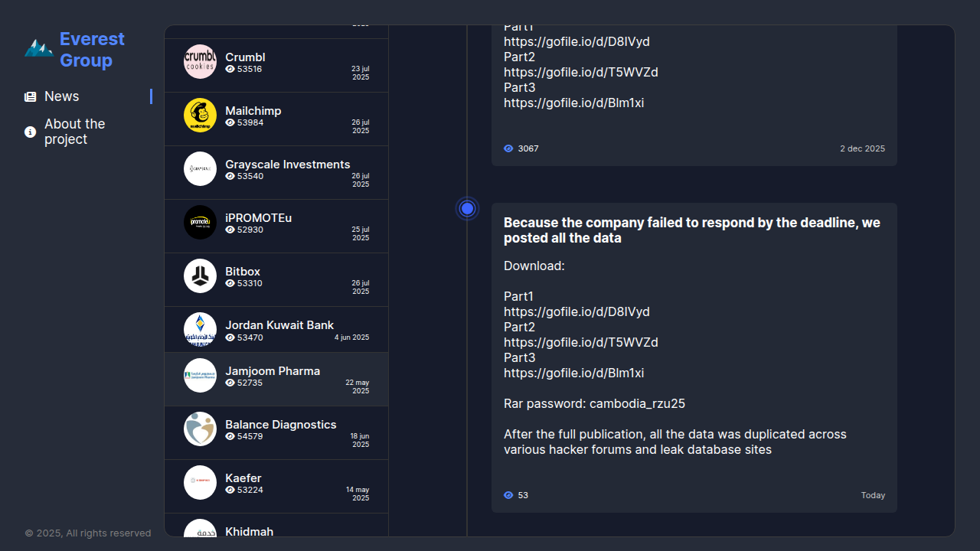Click the Jordan Kuwait Bank logo
This screenshot has height=551, width=980.
tap(200, 329)
